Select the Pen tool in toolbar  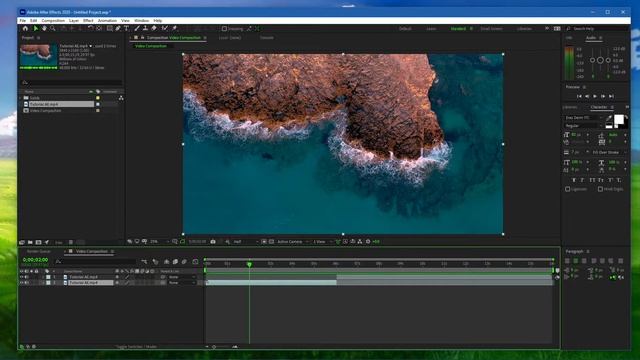pyautogui.click(x=118, y=29)
